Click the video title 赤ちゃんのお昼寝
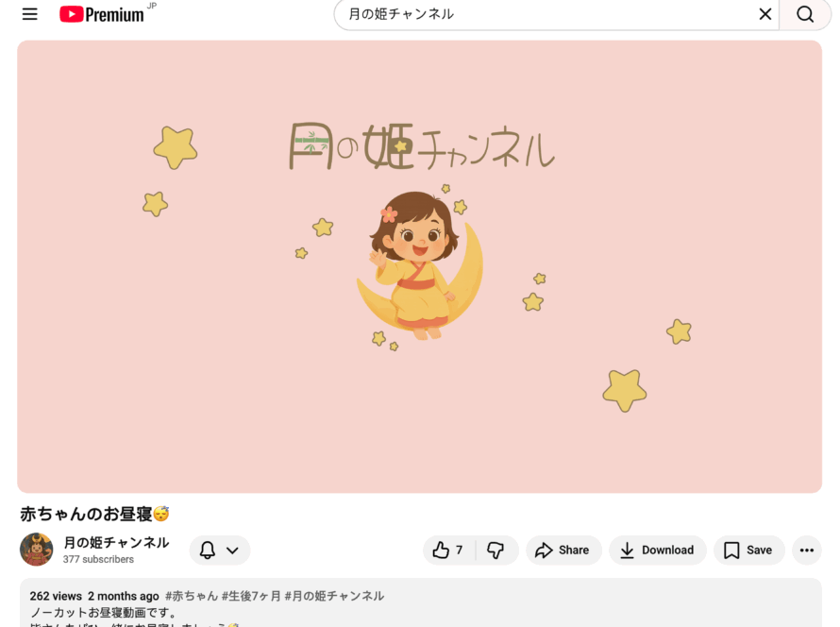 94,514
